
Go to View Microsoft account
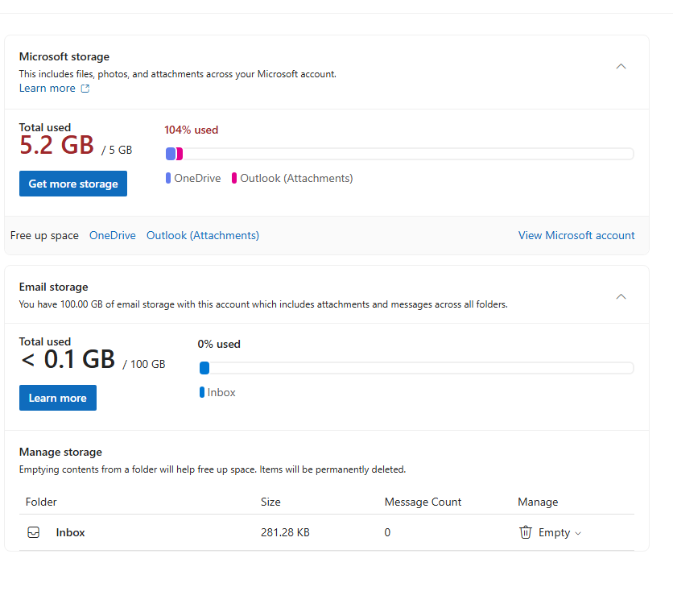[576, 236]
